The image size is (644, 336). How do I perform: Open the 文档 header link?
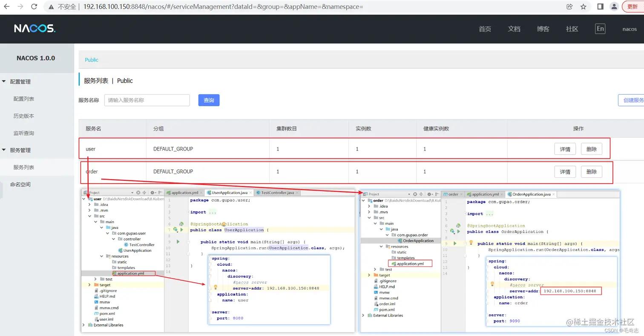pos(514,29)
